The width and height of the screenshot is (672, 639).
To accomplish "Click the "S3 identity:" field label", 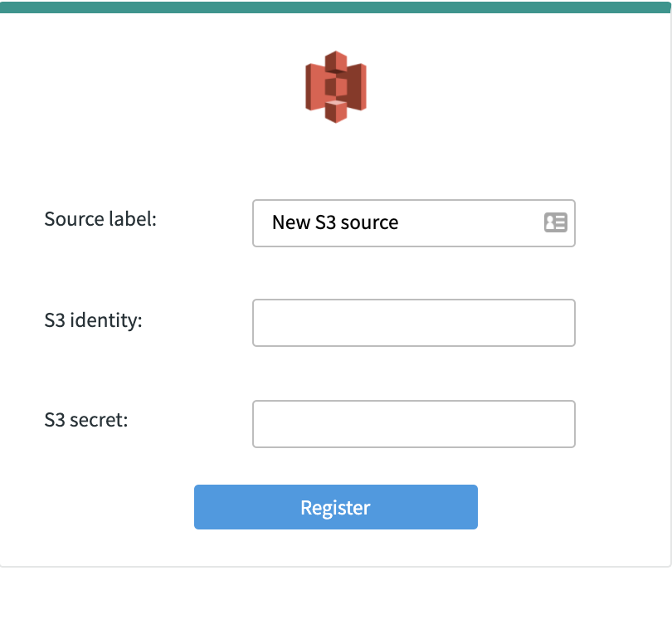I will coord(93,320).
